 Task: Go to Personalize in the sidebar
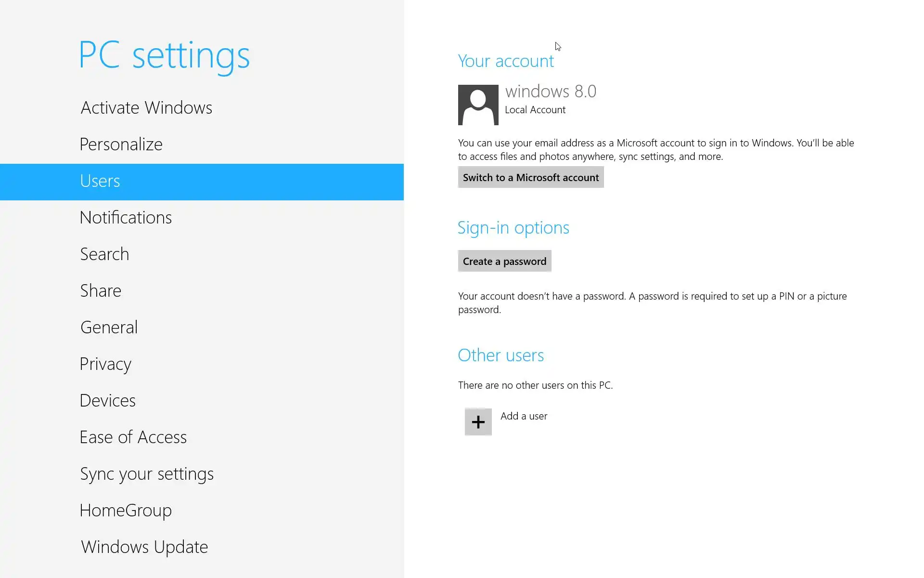click(x=121, y=144)
